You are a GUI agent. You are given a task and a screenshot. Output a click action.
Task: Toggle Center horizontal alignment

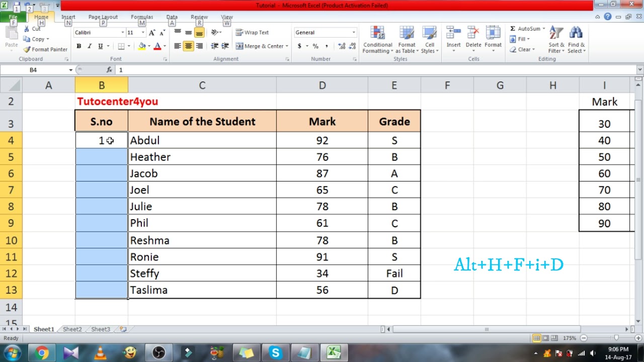[189, 46]
